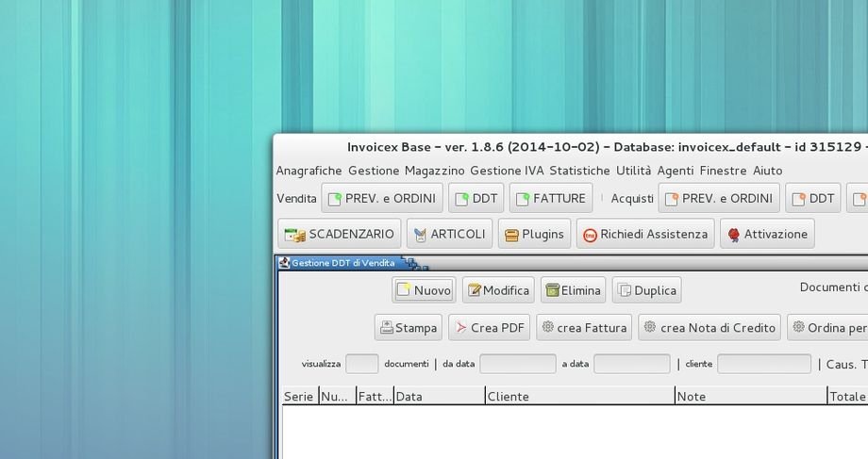Duplicate the document with Duplica
868x459 pixels.
coord(646,290)
